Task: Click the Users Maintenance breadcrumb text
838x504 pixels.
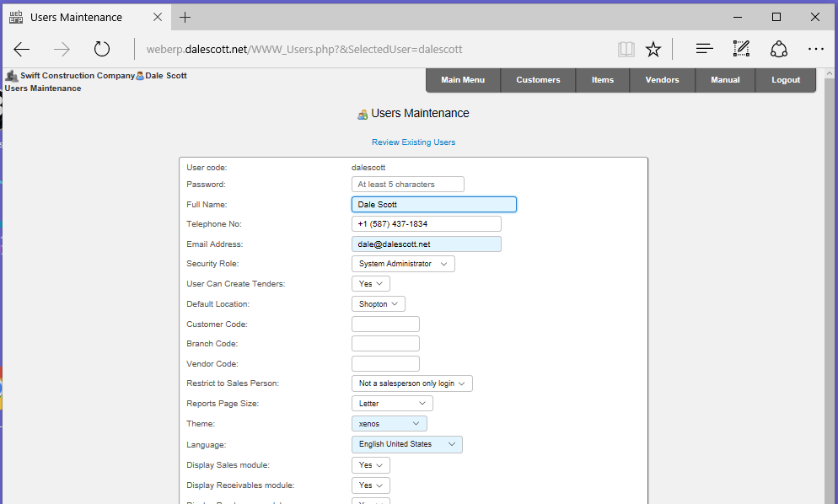Action: 43,88
